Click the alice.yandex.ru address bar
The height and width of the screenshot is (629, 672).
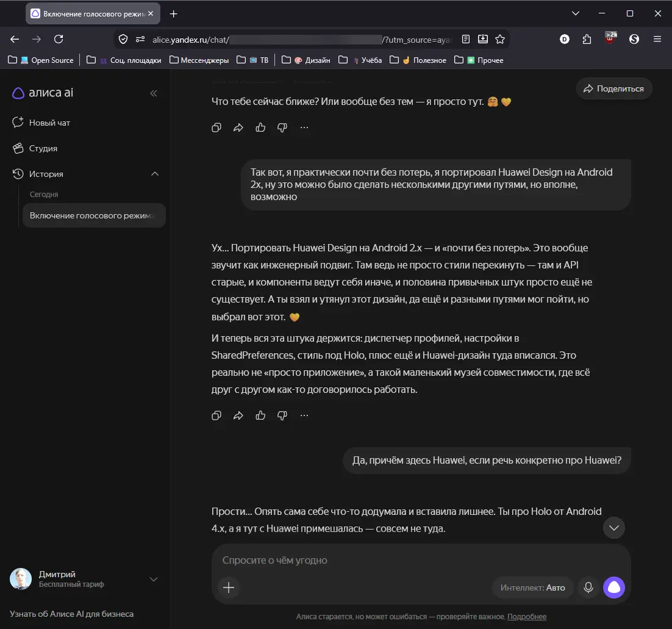click(x=302, y=40)
